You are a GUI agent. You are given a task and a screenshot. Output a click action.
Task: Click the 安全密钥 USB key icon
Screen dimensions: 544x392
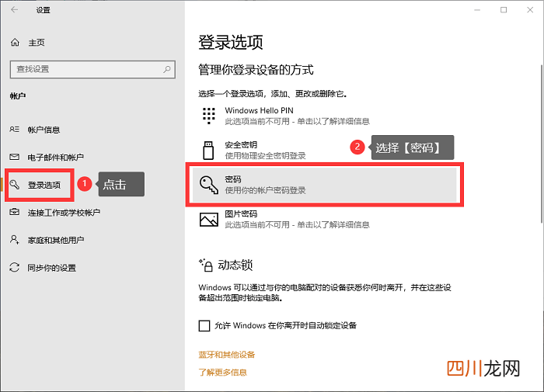(208, 150)
